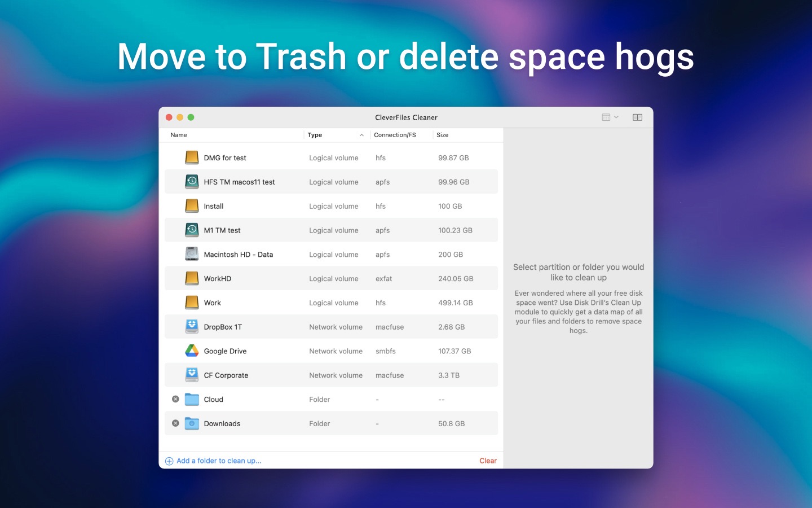The height and width of the screenshot is (508, 812).
Task: Select the 'Work' volume name
Action: (213, 303)
